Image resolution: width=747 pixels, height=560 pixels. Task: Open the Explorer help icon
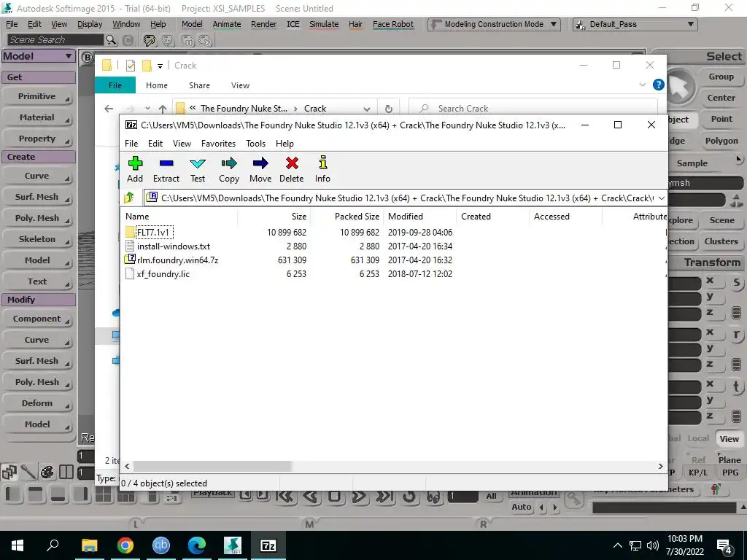coord(659,85)
